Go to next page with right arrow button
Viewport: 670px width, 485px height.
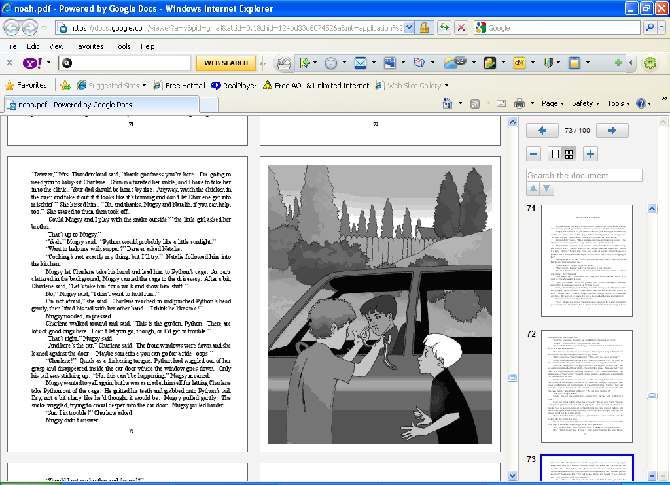click(x=612, y=131)
